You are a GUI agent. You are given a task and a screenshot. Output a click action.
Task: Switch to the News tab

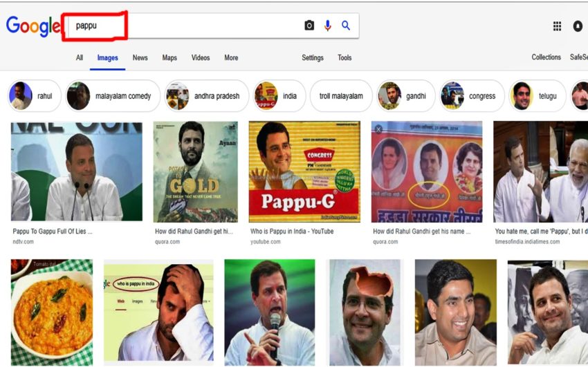pyautogui.click(x=140, y=58)
